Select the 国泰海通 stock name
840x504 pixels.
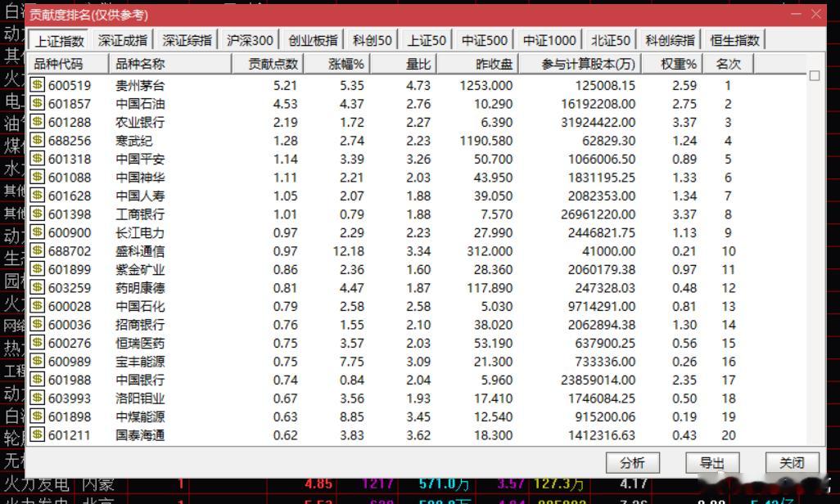click(140, 435)
